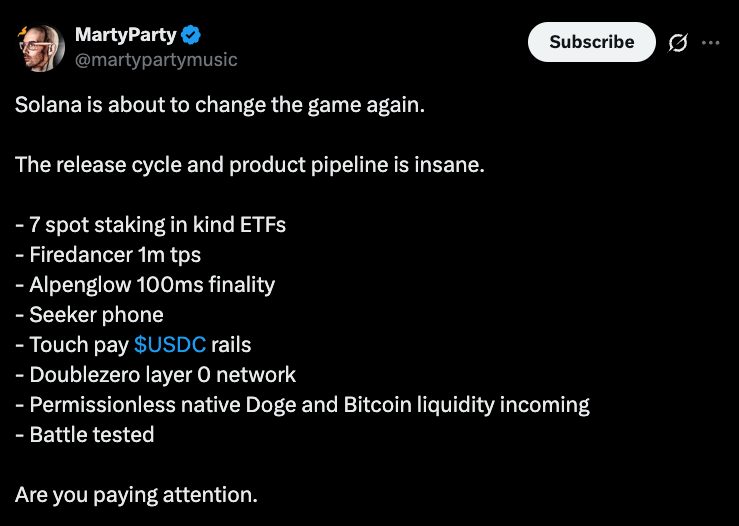Follow the $USDC cashtag link
The image size is (739, 526).
pos(170,345)
